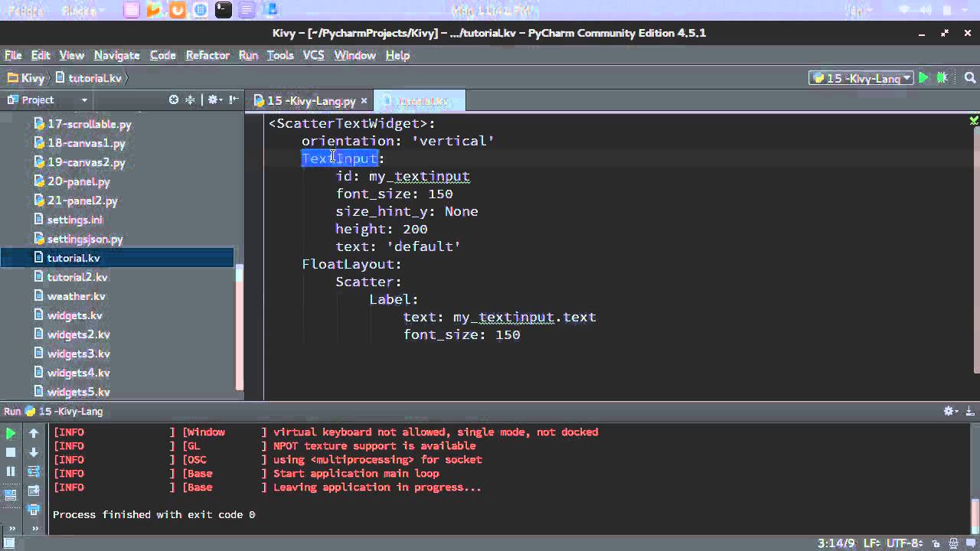
Task: Open the File menu
Action: point(13,55)
